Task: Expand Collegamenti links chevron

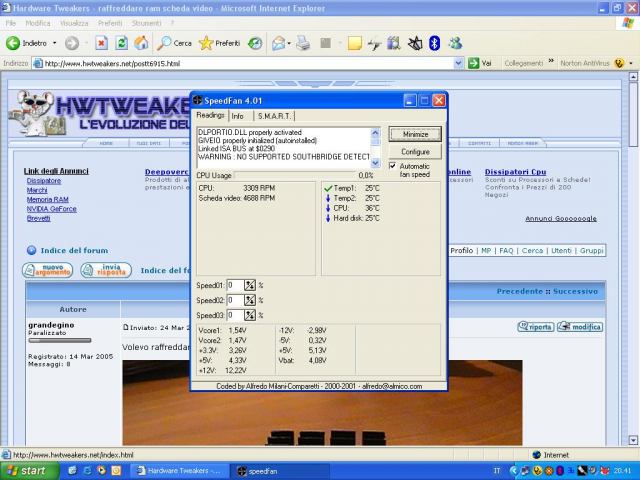Action: (x=551, y=61)
